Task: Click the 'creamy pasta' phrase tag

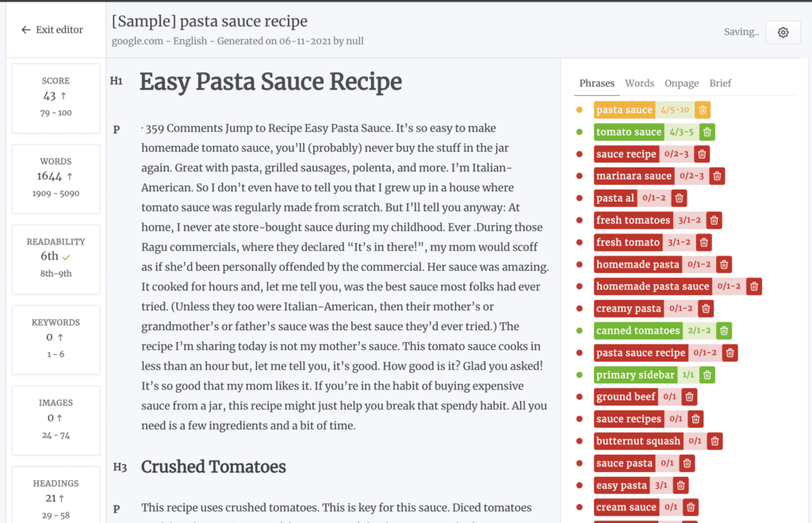Action: point(629,309)
